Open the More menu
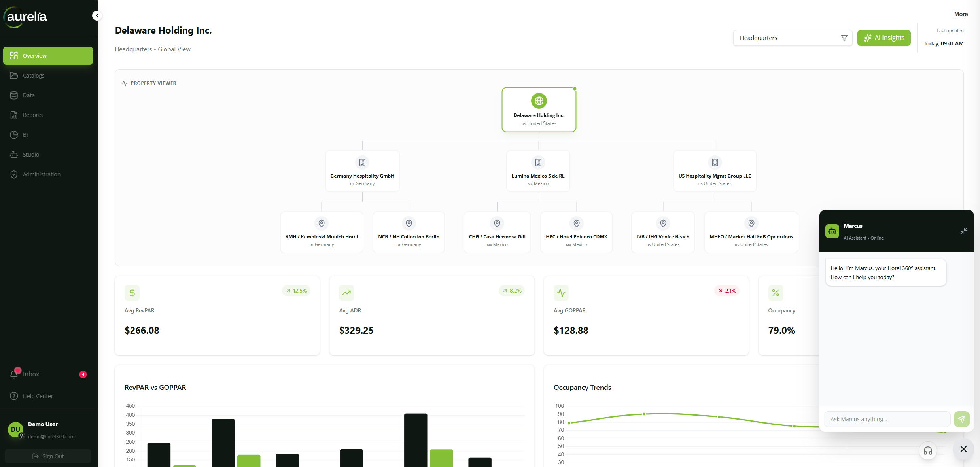The height and width of the screenshot is (467, 980). [x=961, y=14]
